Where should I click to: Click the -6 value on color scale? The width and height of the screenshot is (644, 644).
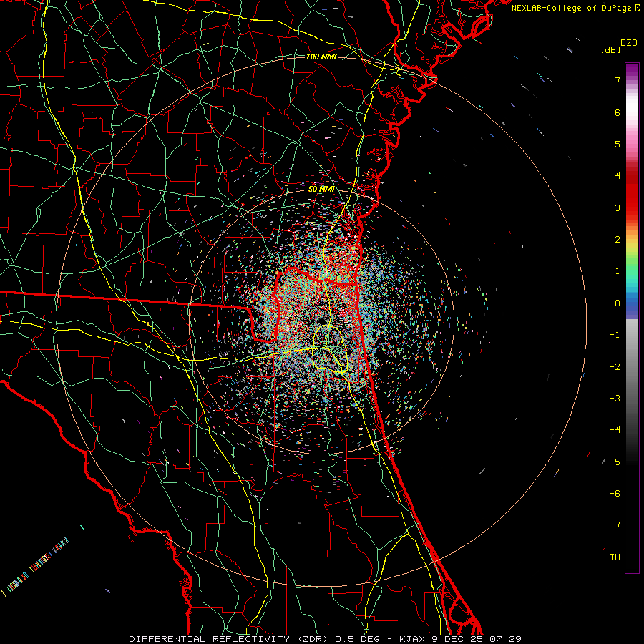pyautogui.click(x=615, y=494)
